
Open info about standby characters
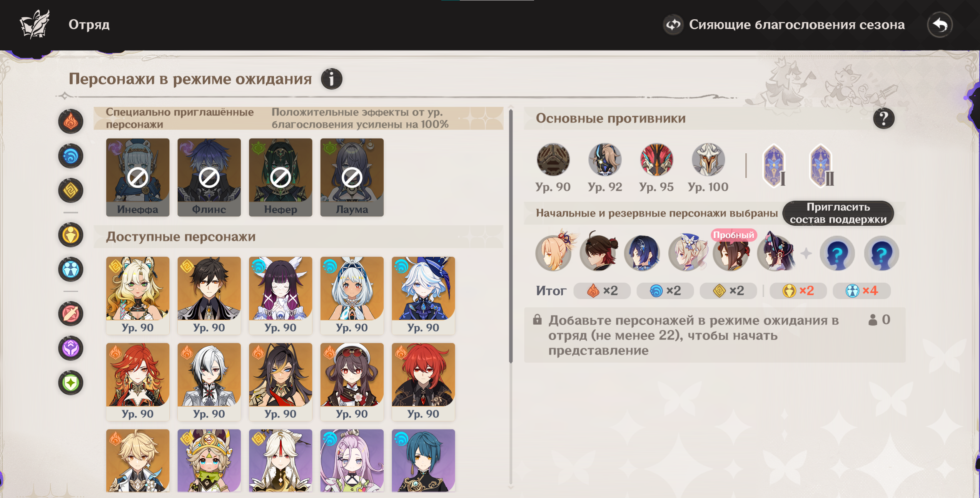tap(332, 79)
